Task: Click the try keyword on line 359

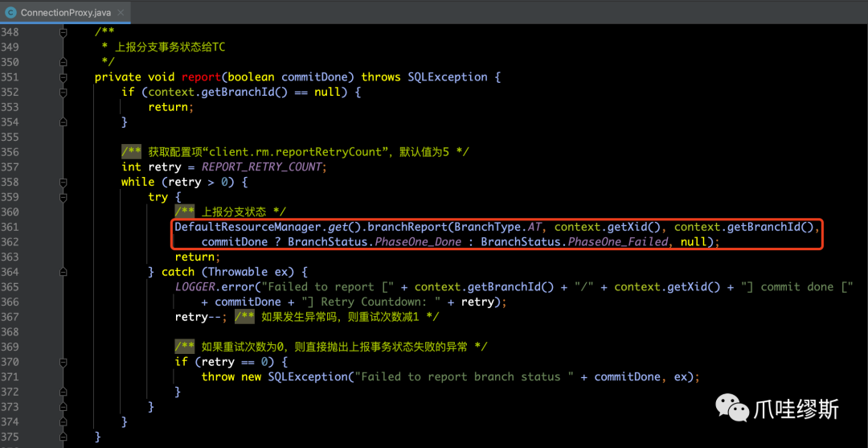Action: point(158,196)
